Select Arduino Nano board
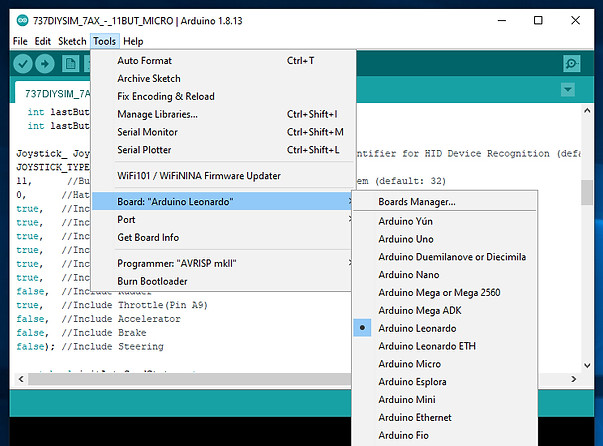 coord(445,275)
